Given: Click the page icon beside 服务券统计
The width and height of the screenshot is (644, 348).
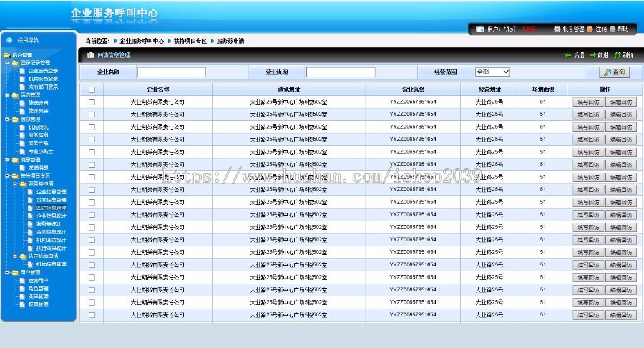Looking at the screenshot, I should tap(31, 224).
